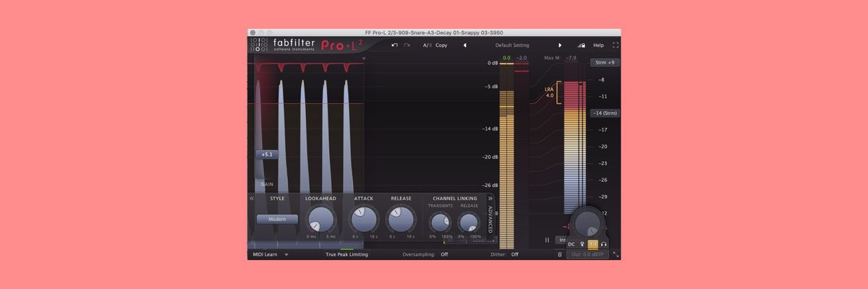Viewport: 868px width, 289px height.
Task: Click the Release knob
Action: point(400,218)
